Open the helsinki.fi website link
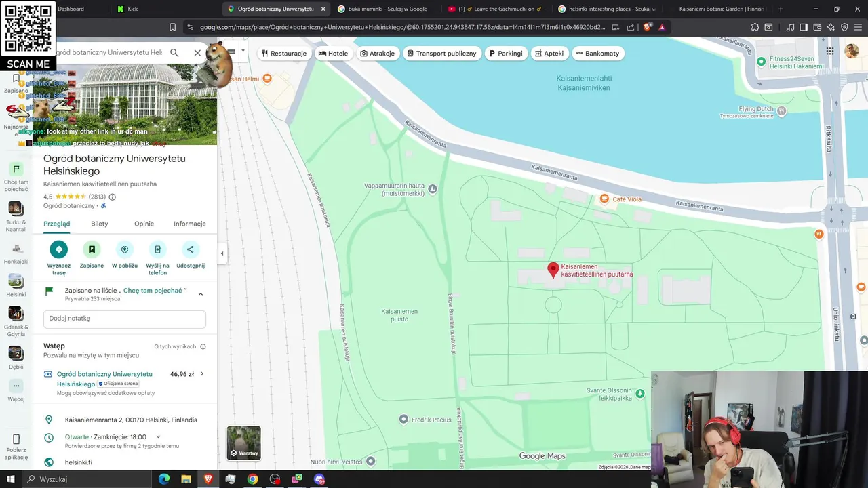868x488 pixels. [79, 462]
